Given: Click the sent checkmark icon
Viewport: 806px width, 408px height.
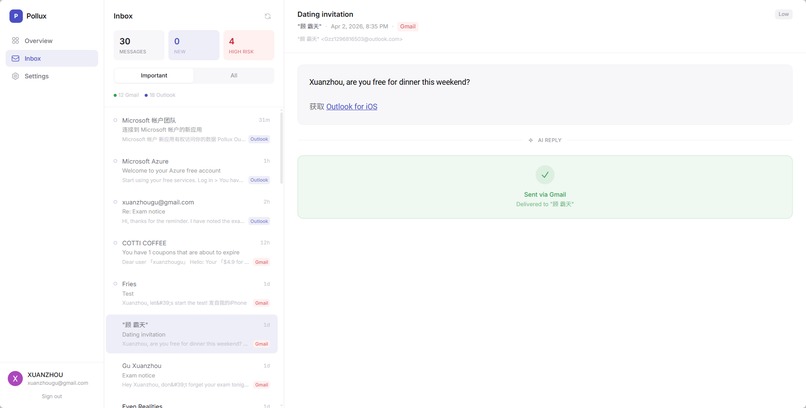Looking at the screenshot, I should pyautogui.click(x=545, y=175).
